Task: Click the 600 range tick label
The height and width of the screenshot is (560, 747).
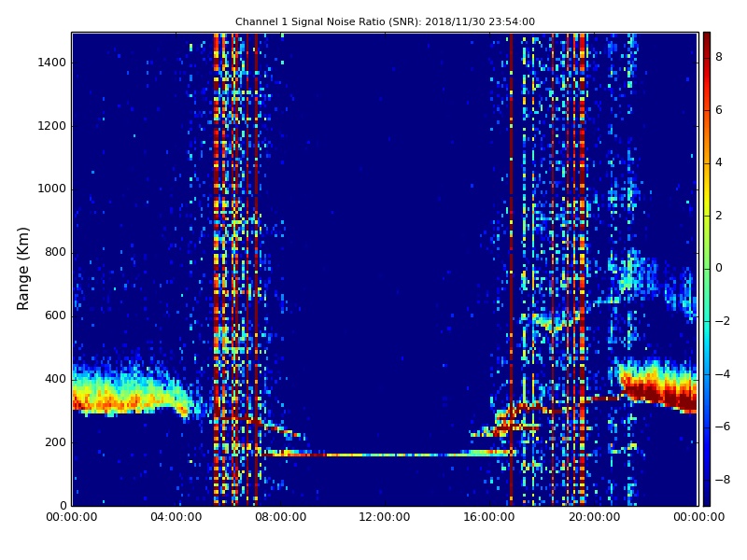Action: pos(55,315)
